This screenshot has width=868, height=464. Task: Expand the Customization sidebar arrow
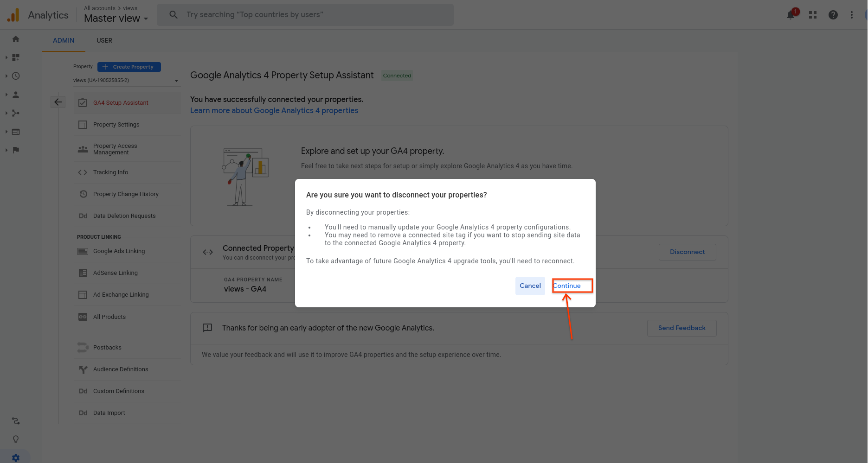tap(6, 57)
